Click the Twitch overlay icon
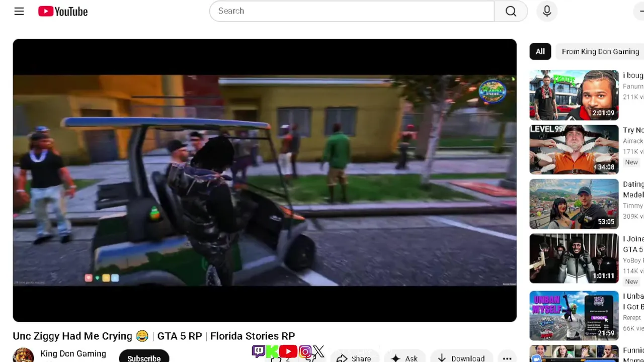 click(x=259, y=351)
